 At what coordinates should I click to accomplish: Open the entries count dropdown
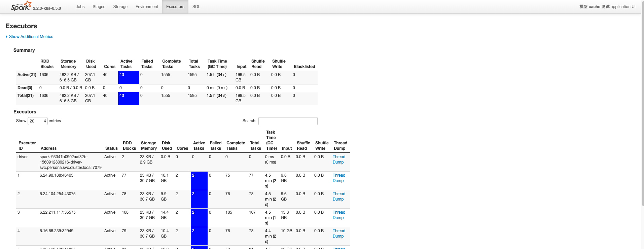coord(37,121)
